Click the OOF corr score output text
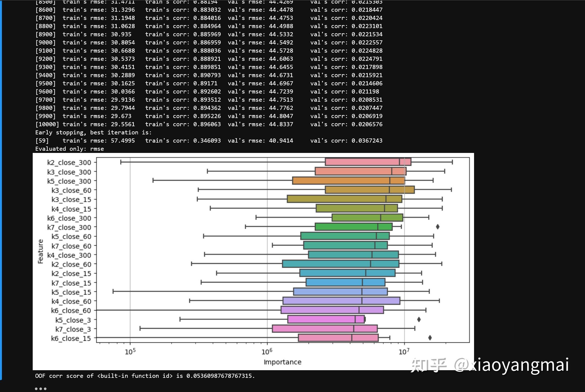This screenshot has height=392, width=585. click(x=145, y=376)
